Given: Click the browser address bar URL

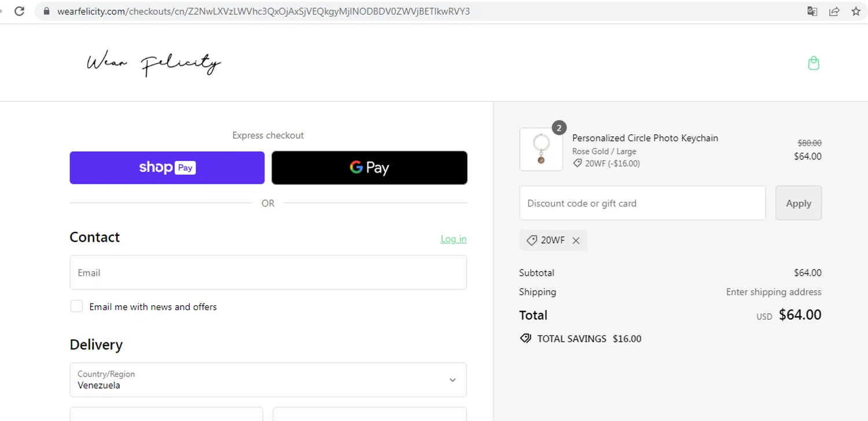Looking at the screenshot, I should tap(263, 11).
